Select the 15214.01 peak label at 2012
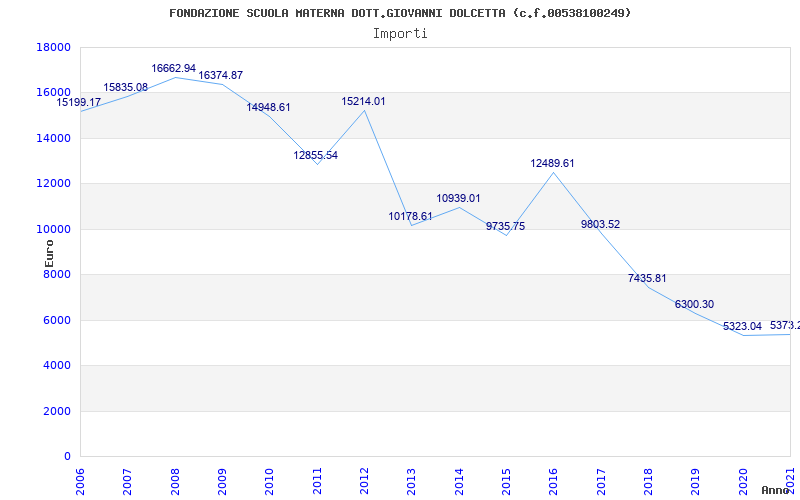This screenshot has height=500, width=800. 363,102
